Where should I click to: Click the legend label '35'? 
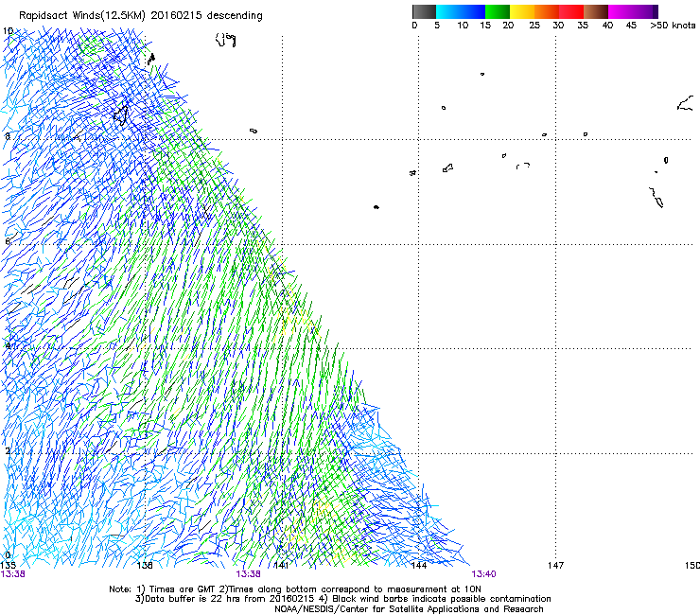click(x=583, y=26)
